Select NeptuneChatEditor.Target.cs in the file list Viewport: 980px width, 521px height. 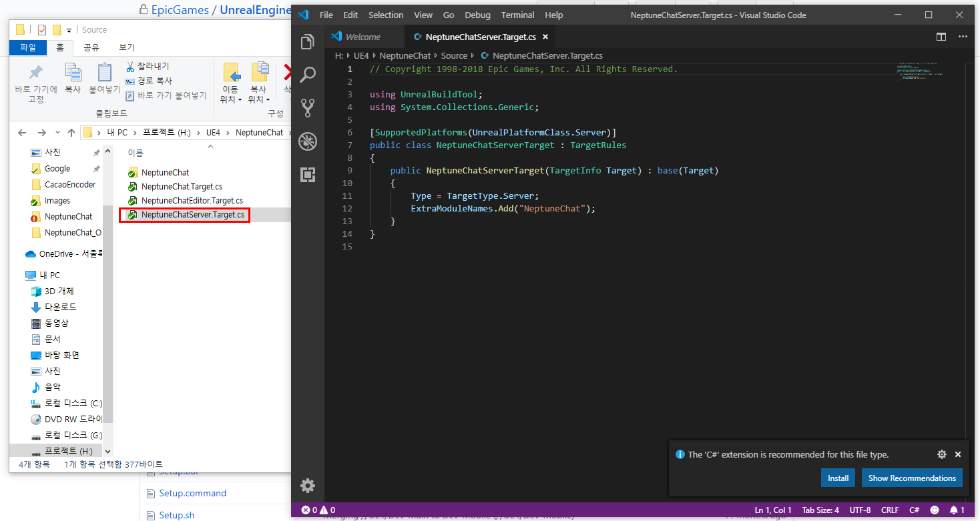[186, 200]
